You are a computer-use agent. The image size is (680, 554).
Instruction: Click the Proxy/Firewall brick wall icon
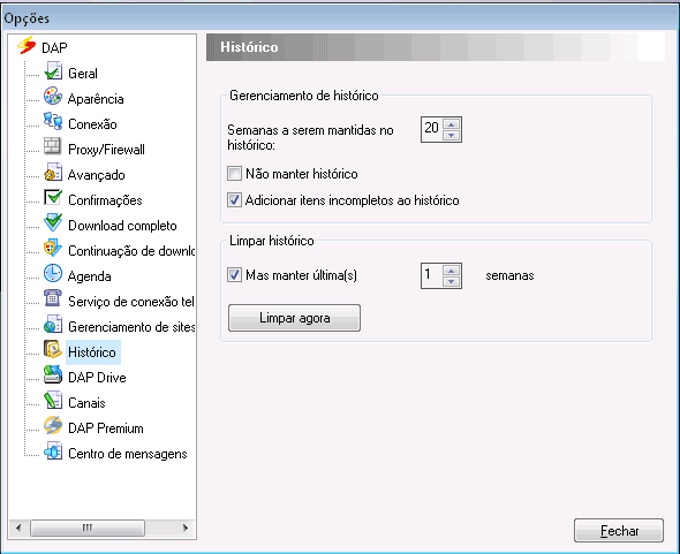pos(52,146)
